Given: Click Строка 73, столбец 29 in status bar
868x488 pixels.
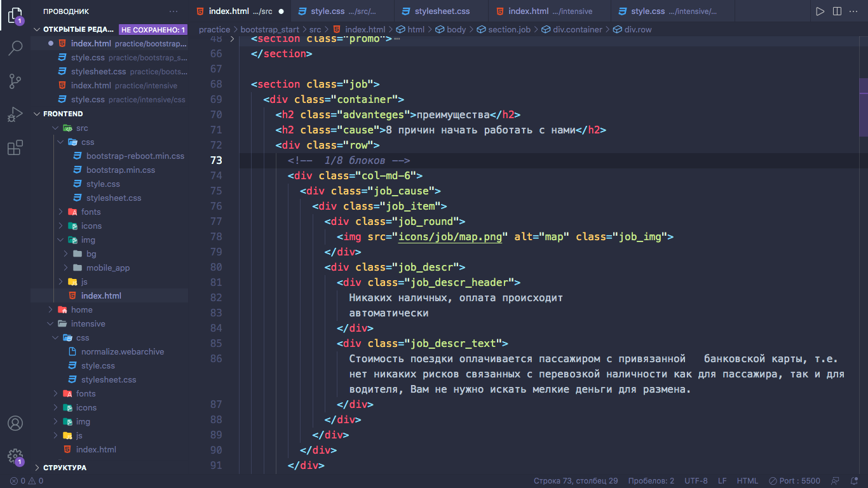Looking at the screenshot, I should click(576, 481).
